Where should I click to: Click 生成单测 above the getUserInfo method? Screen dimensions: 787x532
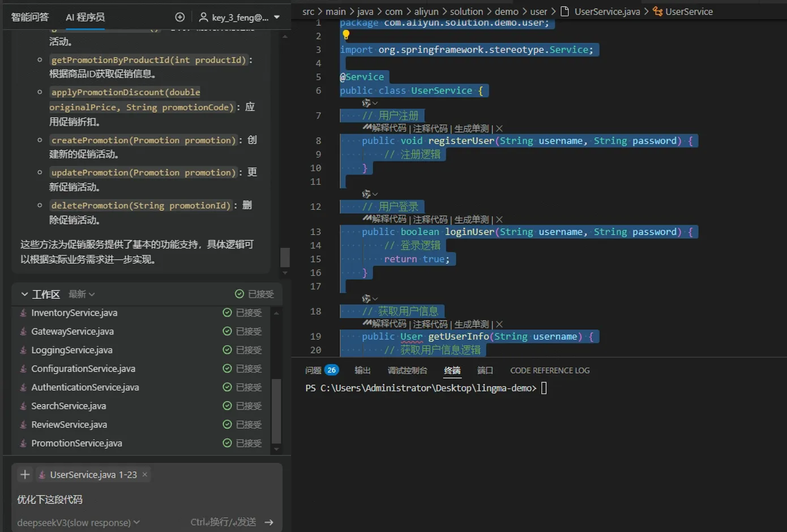[471, 324]
